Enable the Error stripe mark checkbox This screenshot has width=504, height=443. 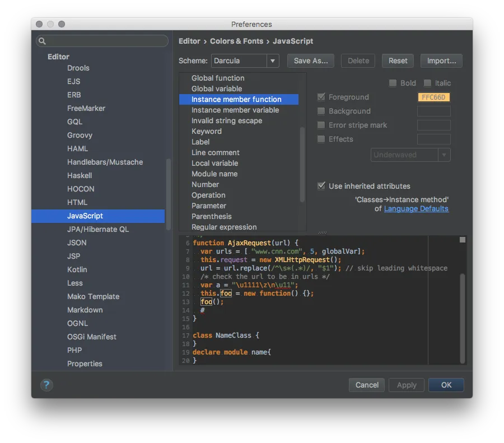pos(321,125)
